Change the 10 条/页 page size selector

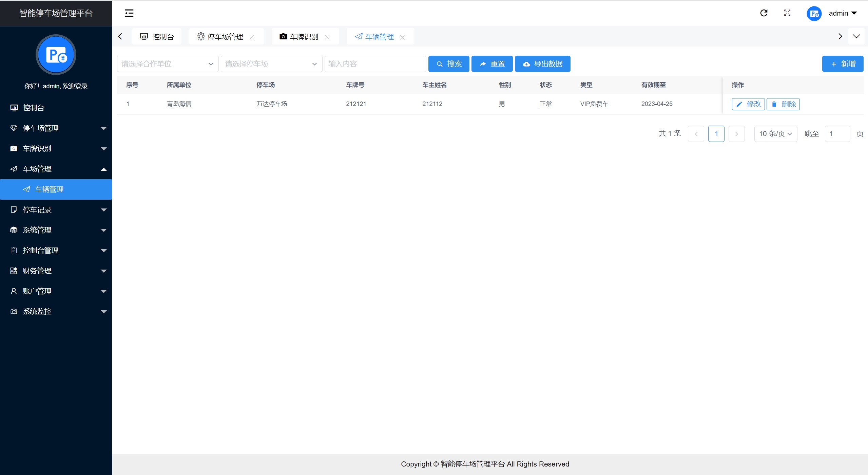pyautogui.click(x=775, y=134)
